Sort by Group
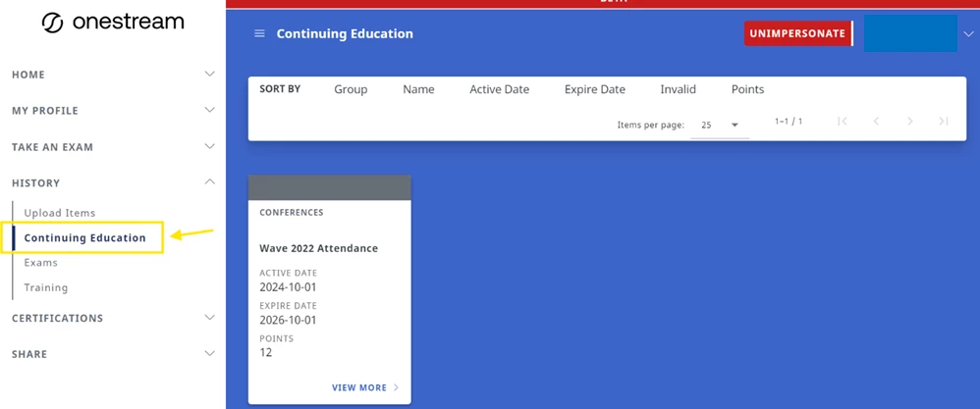 coord(351,89)
